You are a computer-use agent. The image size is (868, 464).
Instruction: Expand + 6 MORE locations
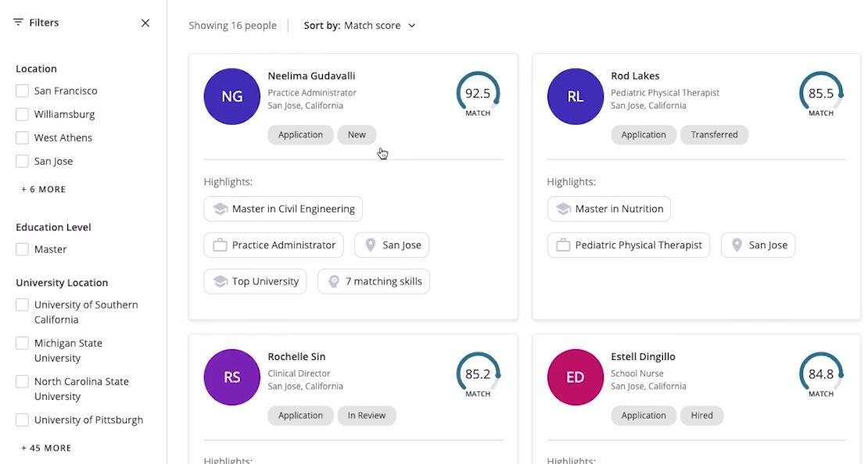[x=44, y=190]
